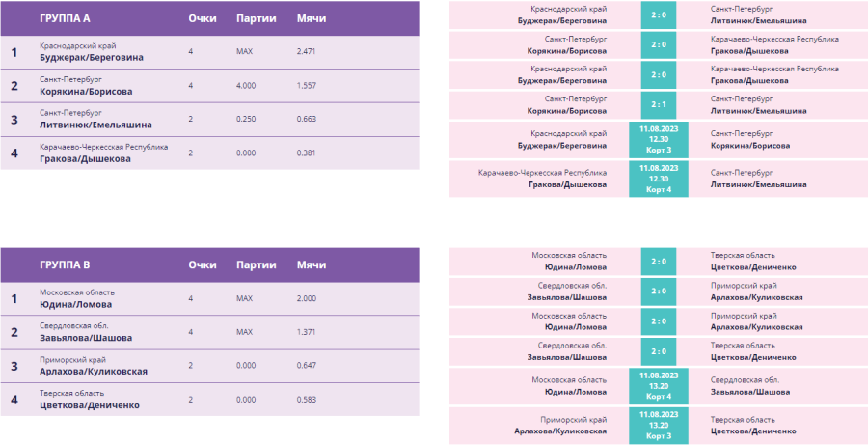Open the 2:1 score Корякина vs Литвинюк match

tap(659, 104)
